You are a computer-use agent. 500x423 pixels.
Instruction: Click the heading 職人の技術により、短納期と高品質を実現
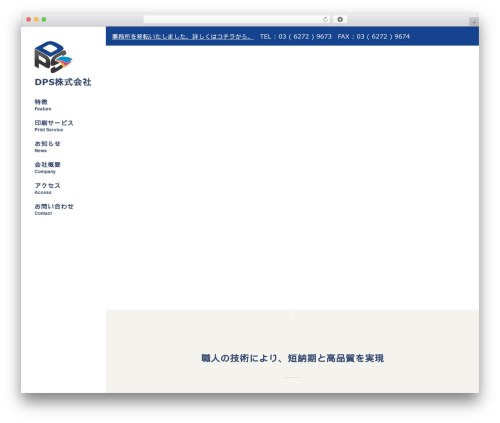[292, 358]
